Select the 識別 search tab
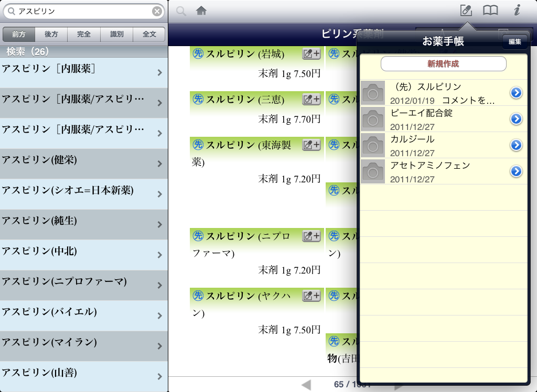The image size is (537, 392). click(x=117, y=35)
